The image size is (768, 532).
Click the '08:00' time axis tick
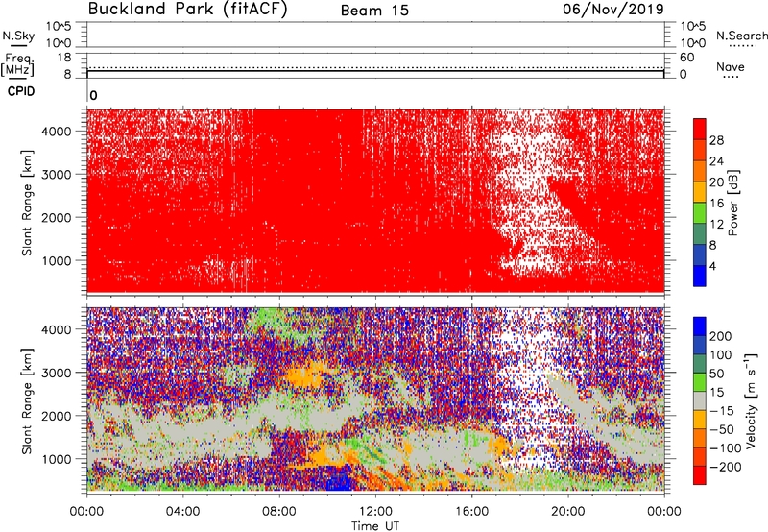[x=279, y=512]
